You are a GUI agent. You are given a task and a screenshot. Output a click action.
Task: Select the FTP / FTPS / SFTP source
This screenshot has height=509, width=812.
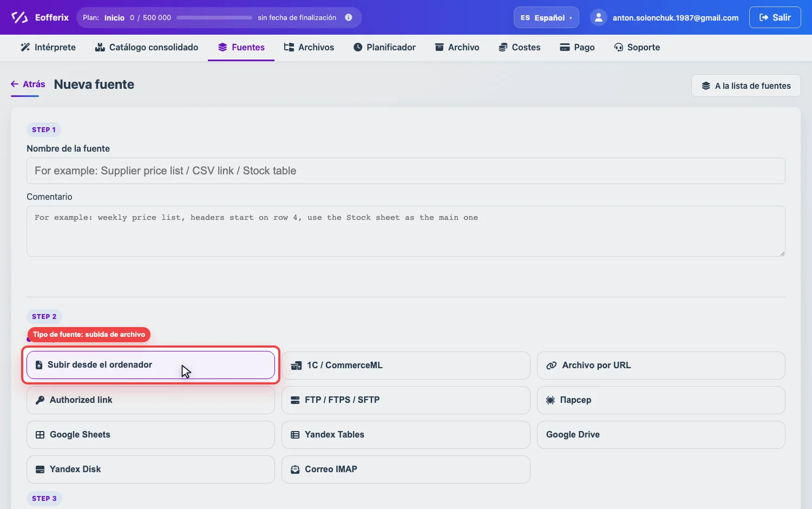click(406, 400)
